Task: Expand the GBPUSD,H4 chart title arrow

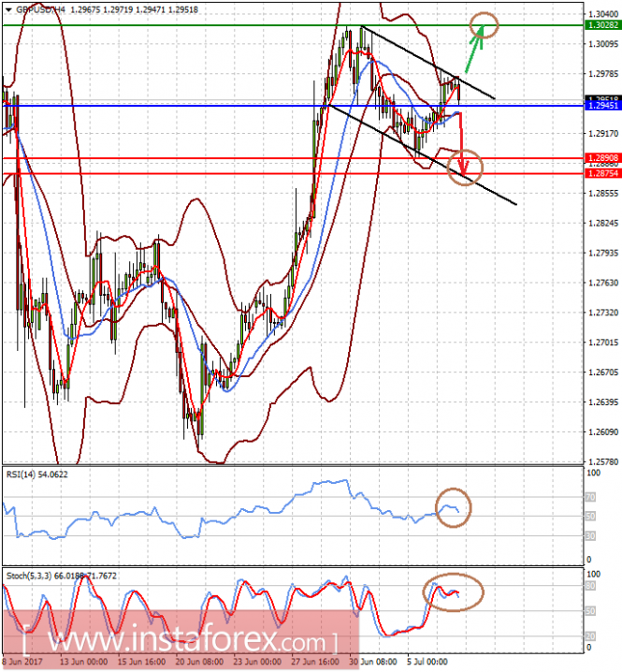Action: [8, 9]
